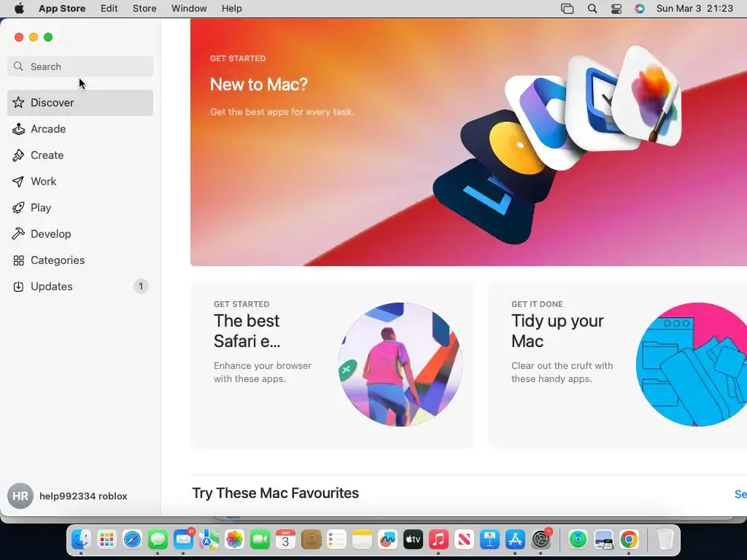The image size is (747, 560).
Task: Open Launchpad from the Dock
Action: [107, 540]
